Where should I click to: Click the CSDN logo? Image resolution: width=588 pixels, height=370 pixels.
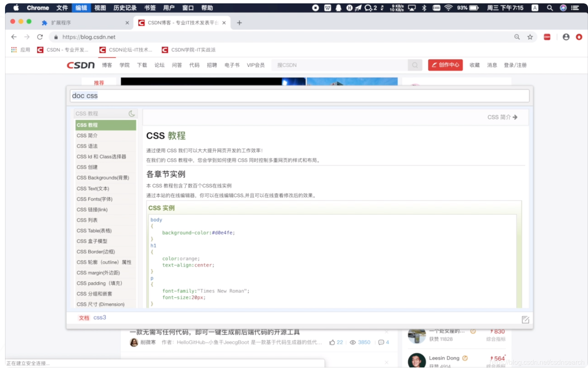pos(81,65)
